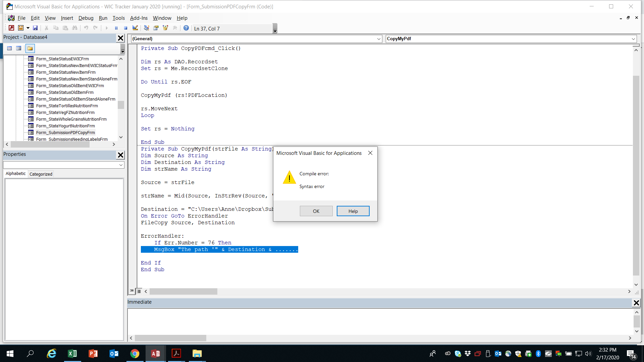Click the Reset (stop) icon
The image size is (644, 362).
(x=125, y=28)
